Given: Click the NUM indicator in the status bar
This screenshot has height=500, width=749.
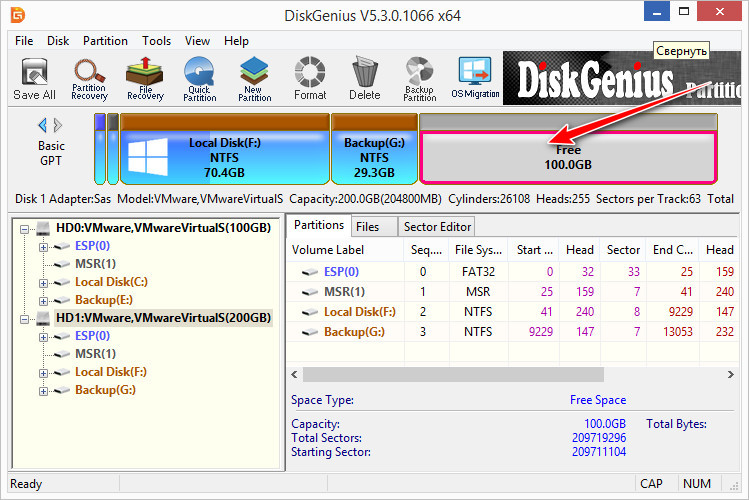Looking at the screenshot, I should point(696,484).
